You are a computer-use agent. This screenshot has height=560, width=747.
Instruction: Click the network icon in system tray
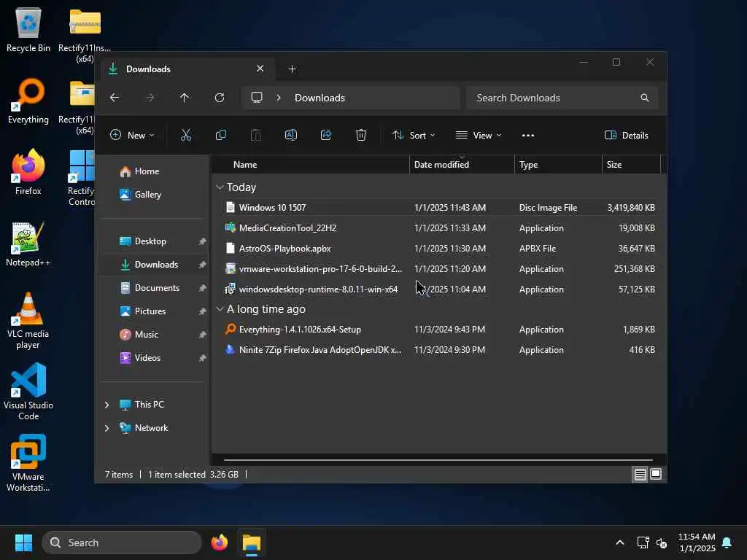point(643,542)
